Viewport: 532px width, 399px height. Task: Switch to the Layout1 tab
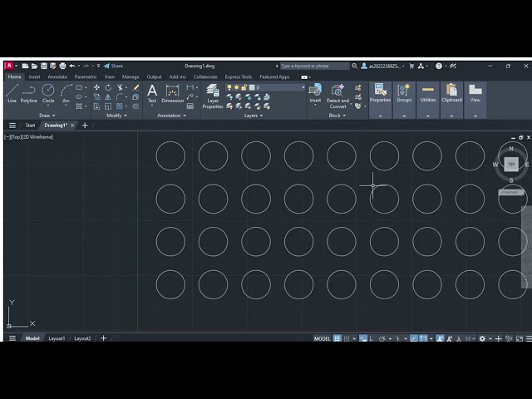click(x=57, y=338)
